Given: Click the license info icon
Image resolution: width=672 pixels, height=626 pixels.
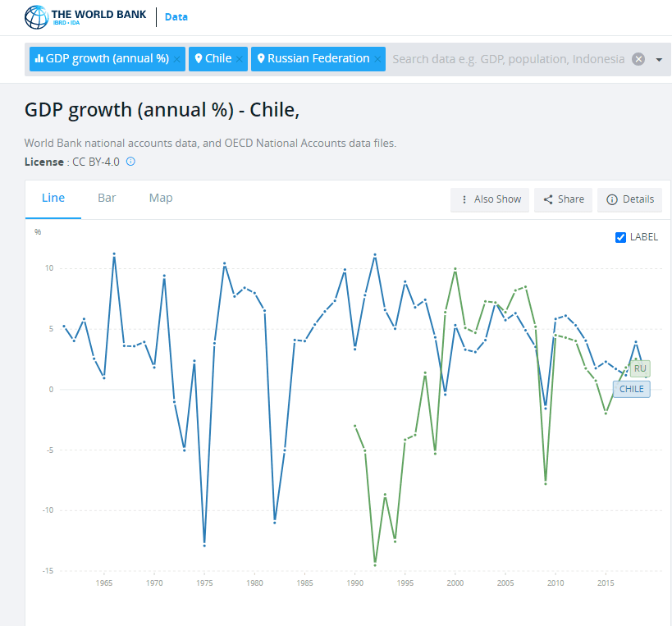Looking at the screenshot, I should pyautogui.click(x=130, y=162).
